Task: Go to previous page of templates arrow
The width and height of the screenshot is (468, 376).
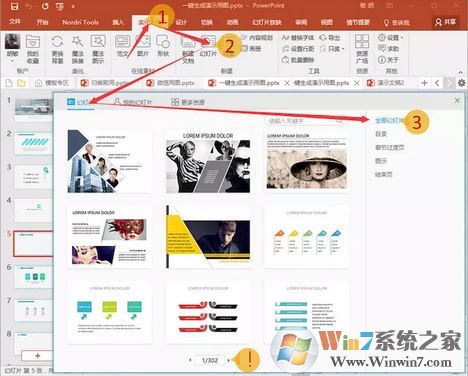Action: 190,360
